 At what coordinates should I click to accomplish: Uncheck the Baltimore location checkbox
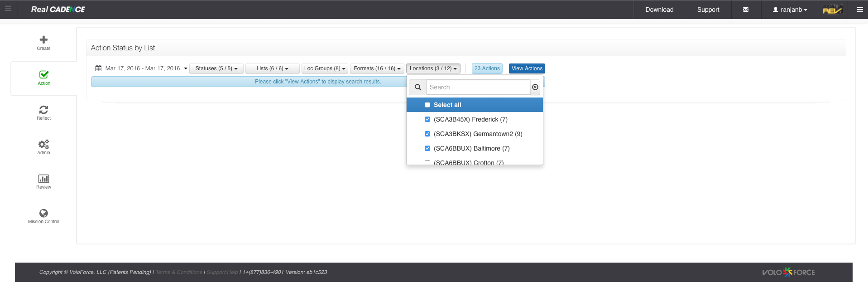427,148
